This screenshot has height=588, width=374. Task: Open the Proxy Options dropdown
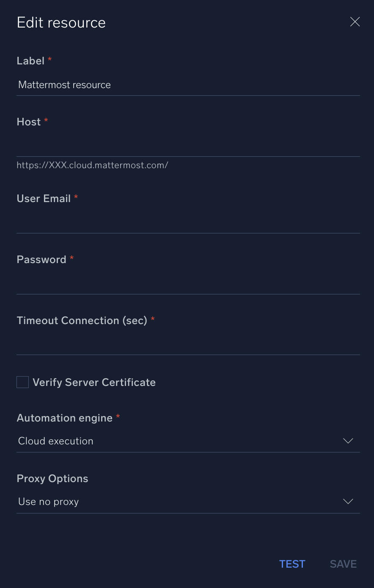pos(188,501)
